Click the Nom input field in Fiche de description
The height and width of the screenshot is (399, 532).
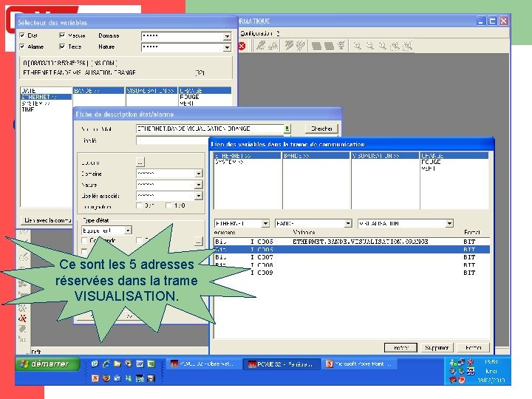pyautogui.click(x=210, y=129)
